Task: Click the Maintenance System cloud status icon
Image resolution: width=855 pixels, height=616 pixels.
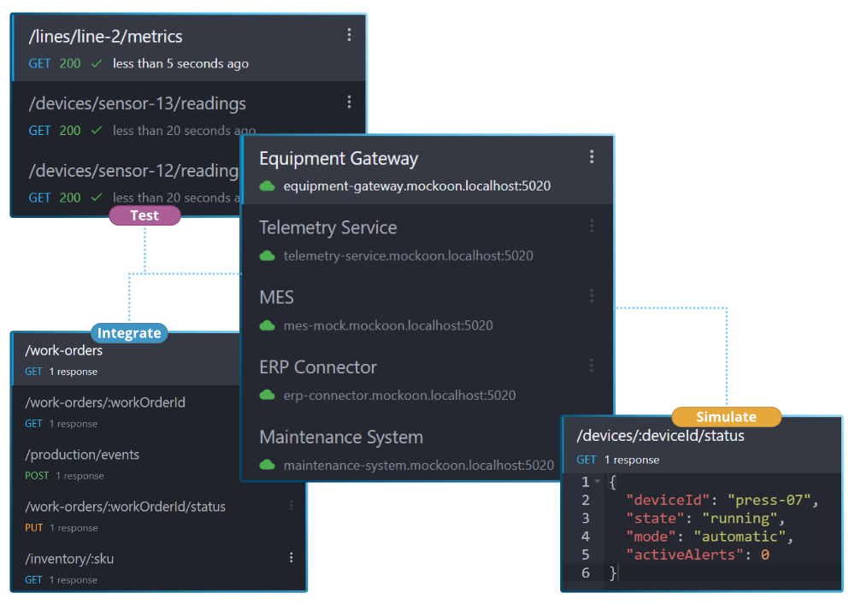Action: (x=267, y=465)
